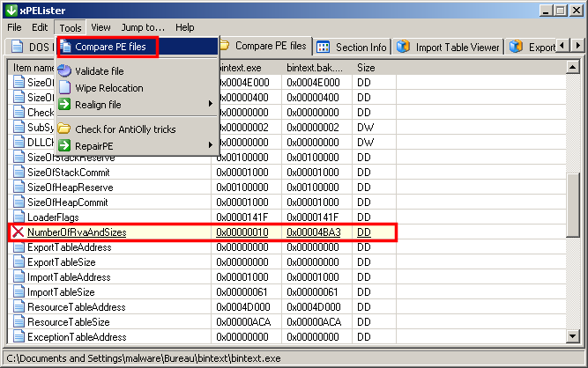Click the green Realign file arrow icon
The image size is (588, 368).
(x=64, y=105)
